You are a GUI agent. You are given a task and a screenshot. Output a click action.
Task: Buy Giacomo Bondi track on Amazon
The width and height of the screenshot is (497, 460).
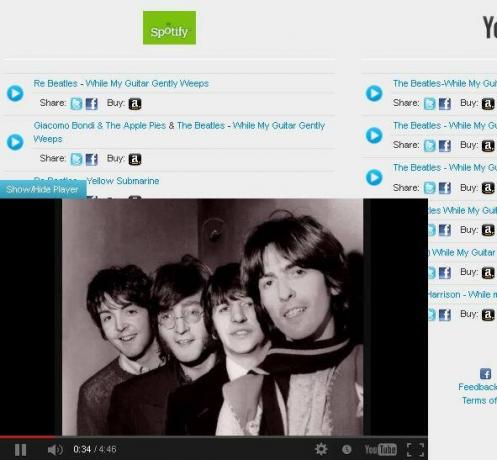[x=135, y=159]
